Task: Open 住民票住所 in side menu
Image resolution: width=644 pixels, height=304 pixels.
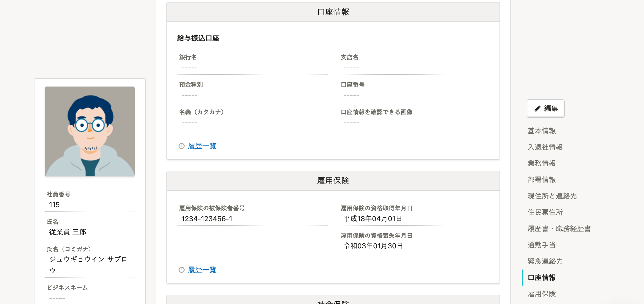Action: (545, 212)
